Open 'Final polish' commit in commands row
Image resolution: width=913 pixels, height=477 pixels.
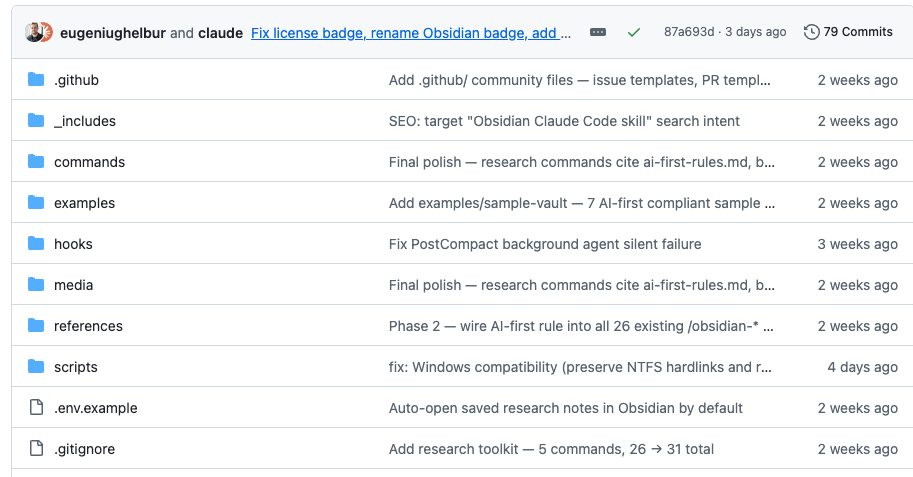pos(582,162)
